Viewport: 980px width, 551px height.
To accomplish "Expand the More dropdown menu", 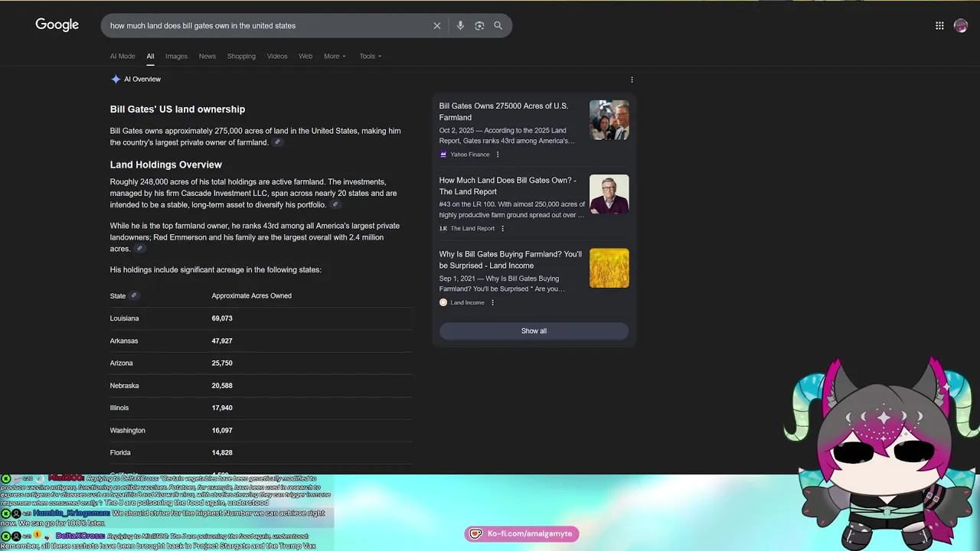I will (x=335, y=56).
